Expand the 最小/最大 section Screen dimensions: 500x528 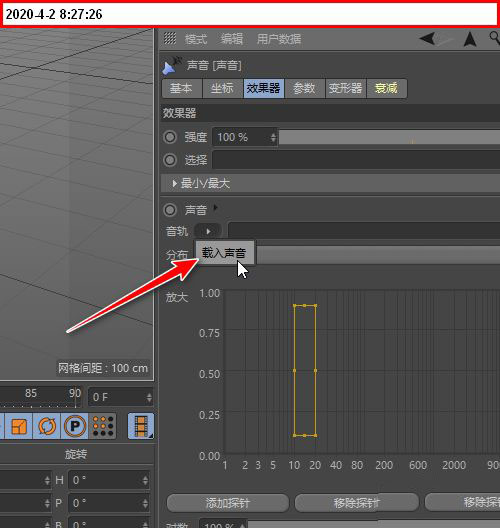330,184
